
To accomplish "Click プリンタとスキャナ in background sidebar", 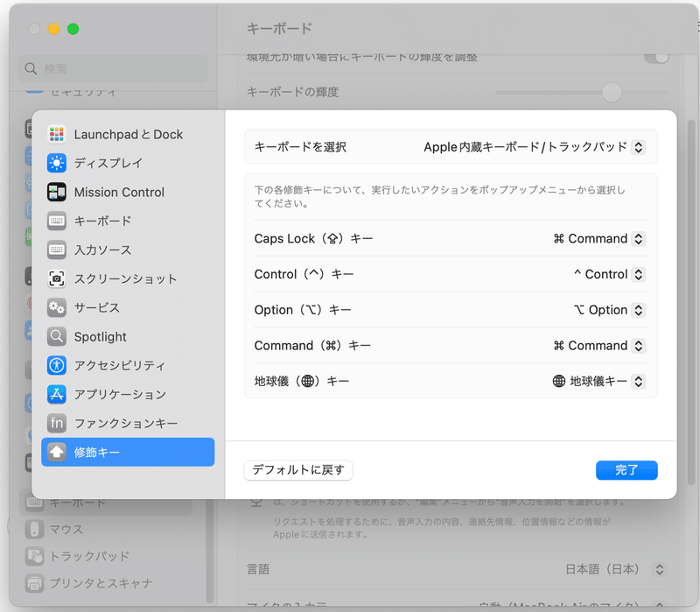I will (x=101, y=583).
